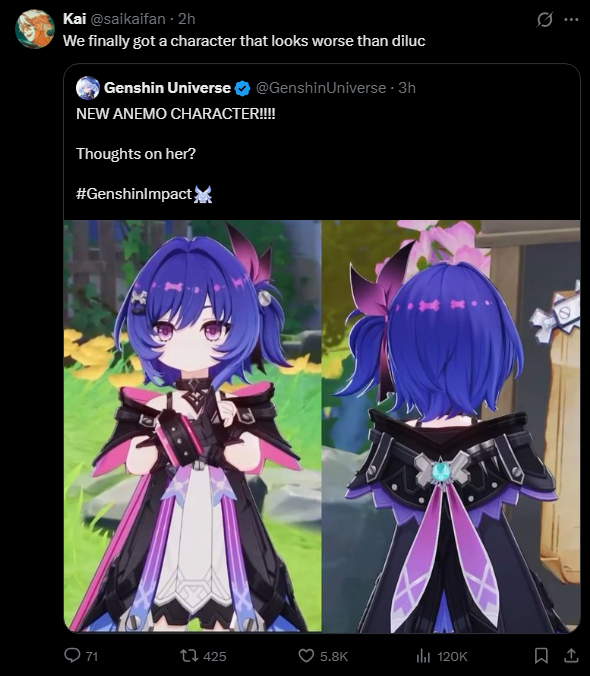Screen dimensions: 590x676
Task: Bookmark this tweet
Action: point(541,656)
